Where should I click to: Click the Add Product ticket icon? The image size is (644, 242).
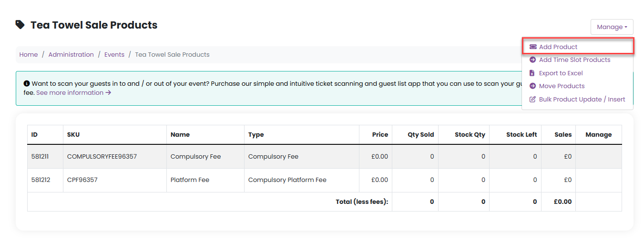(x=533, y=47)
